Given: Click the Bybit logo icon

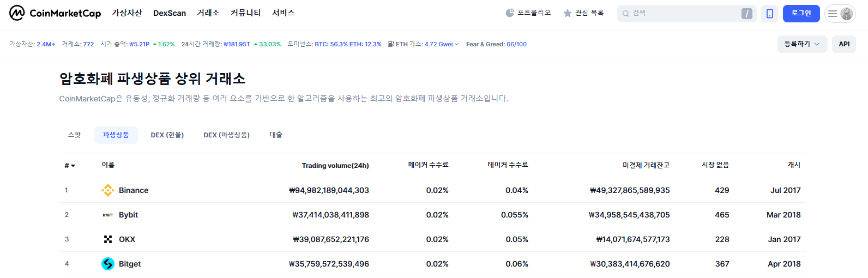Looking at the screenshot, I should (x=108, y=215).
